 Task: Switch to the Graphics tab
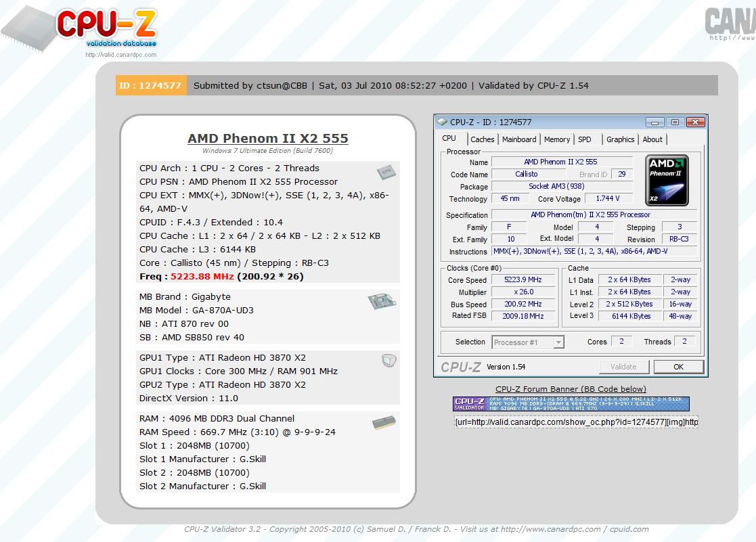(621, 139)
